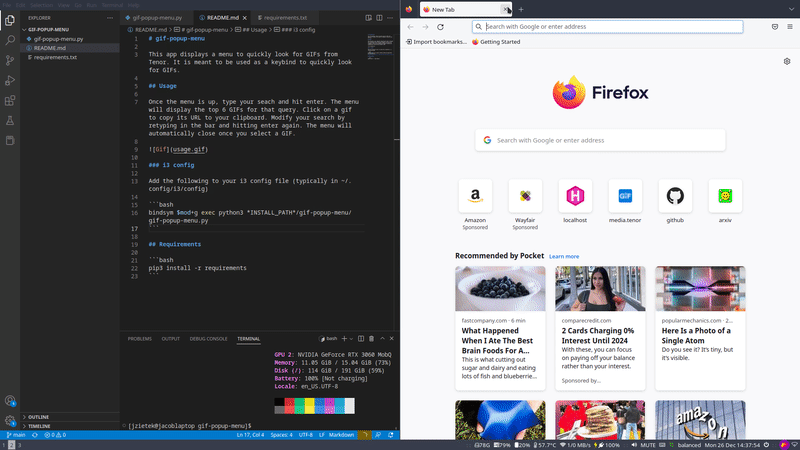Screen dimensions: 800x450
Task: Click the MUTE volume indicator in system bar
Action: pyautogui.click(x=644, y=445)
